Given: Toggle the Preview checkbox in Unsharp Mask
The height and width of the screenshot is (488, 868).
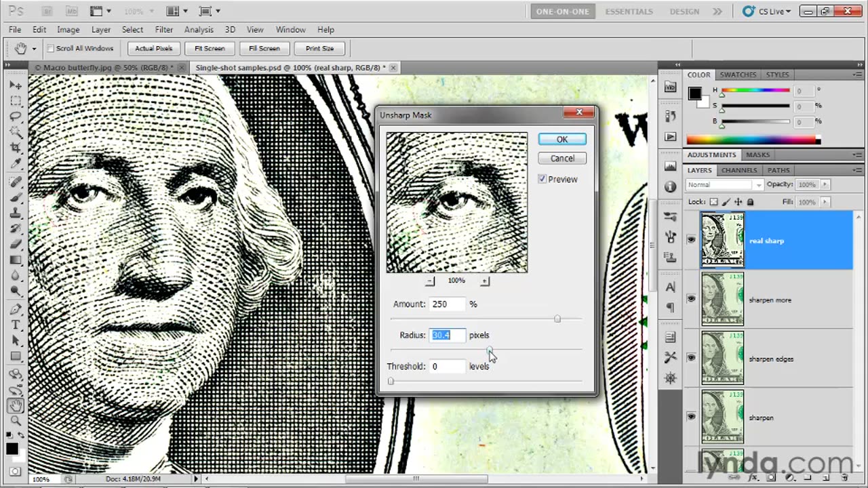Looking at the screenshot, I should click(x=542, y=179).
